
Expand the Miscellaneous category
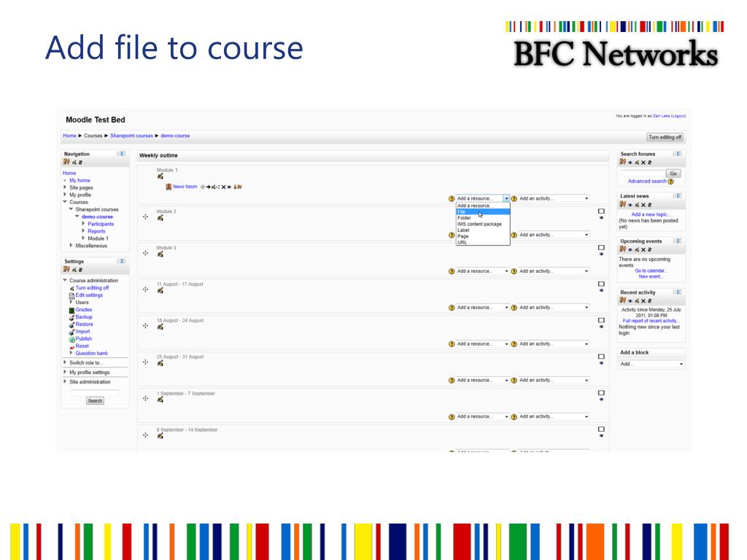pyautogui.click(x=71, y=245)
